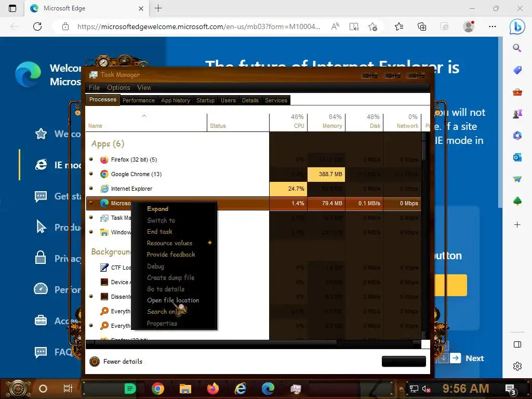The width and height of the screenshot is (532, 399).
Task: Open Edge profile avatar
Action: pyautogui.click(x=469, y=26)
